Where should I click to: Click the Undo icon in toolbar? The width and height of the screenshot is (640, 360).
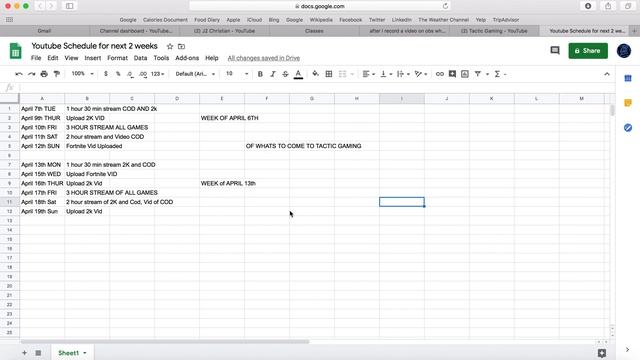point(19,74)
